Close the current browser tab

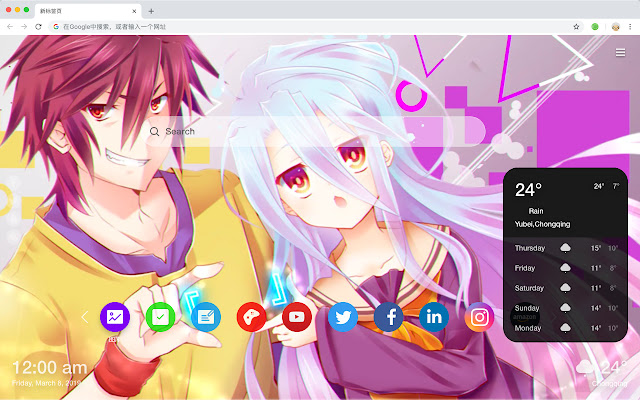(134, 11)
